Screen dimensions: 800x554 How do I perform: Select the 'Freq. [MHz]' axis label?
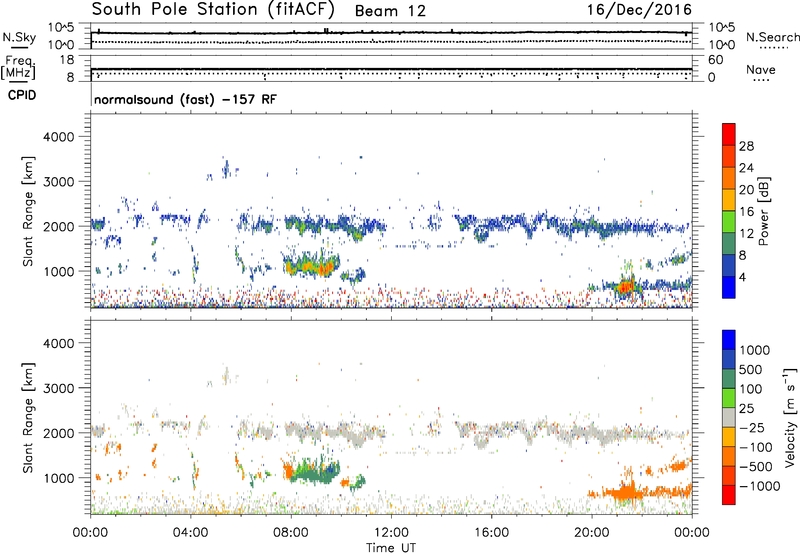click(18, 68)
